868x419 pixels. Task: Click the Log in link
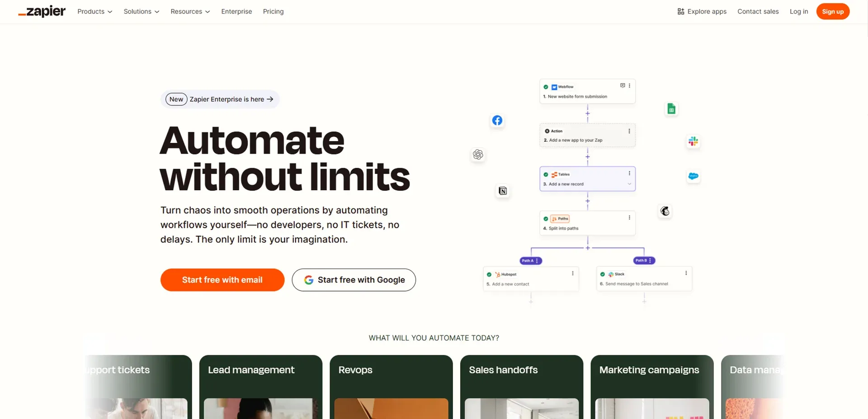(799, 11)
